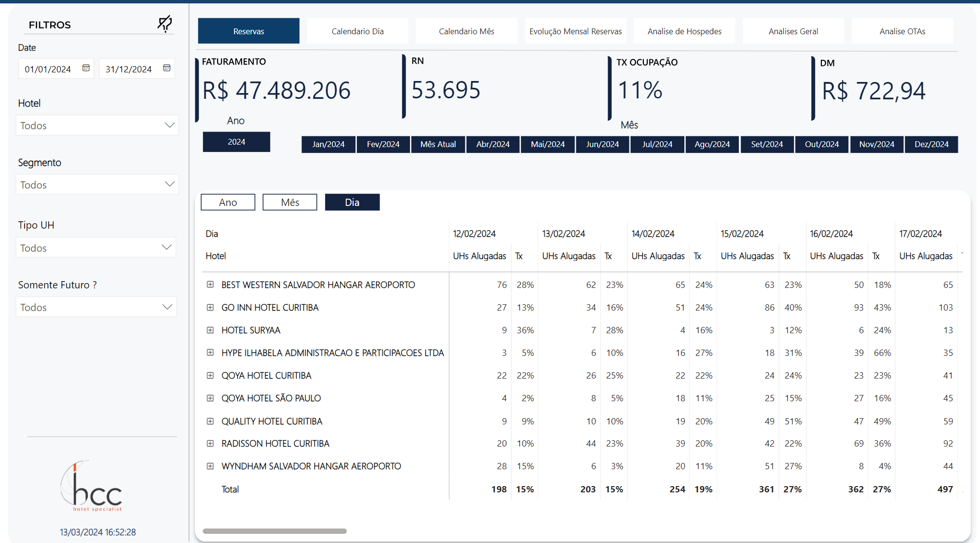Select the Mês Atual month button

438,144
